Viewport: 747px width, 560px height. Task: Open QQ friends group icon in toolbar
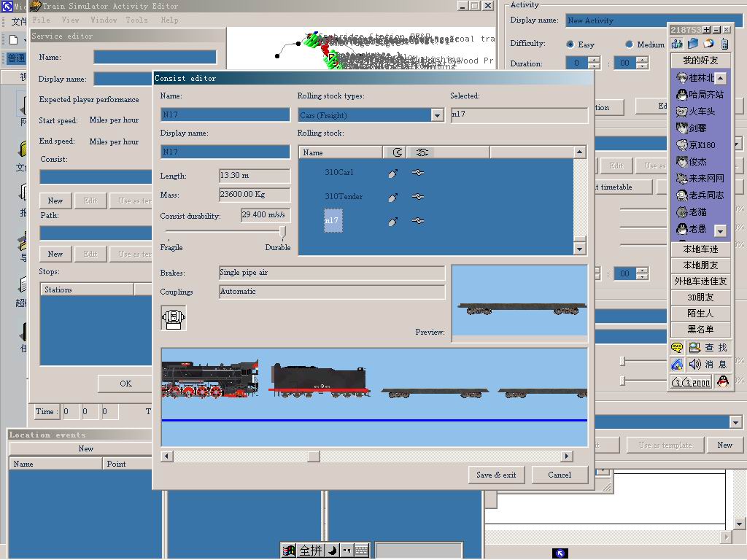pos(677,44)
